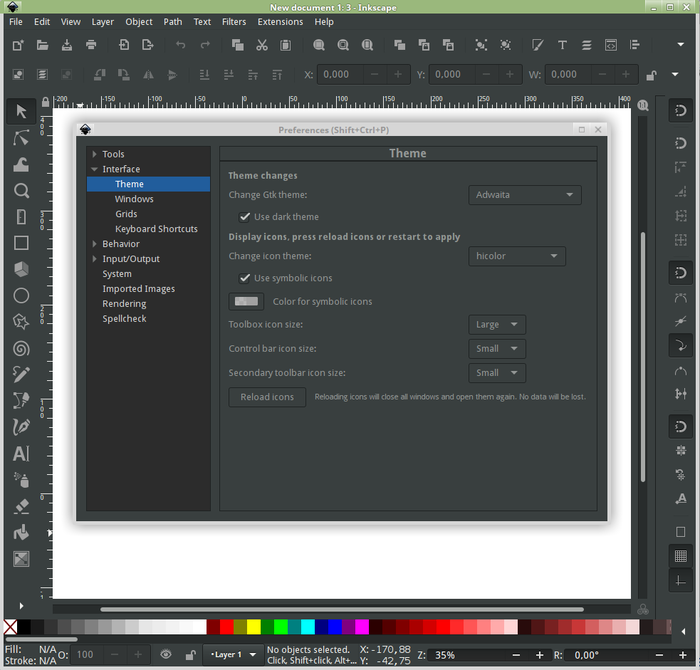Toggle Use dark theme checkbox
Image resolution: width=700 pixels, height=670 pixels.
[x=244, y=217]
